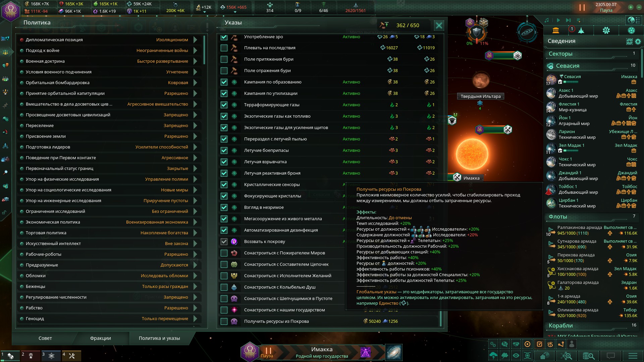
Task: Open the main menu hamburger icon
Action: tap(633, 356)
